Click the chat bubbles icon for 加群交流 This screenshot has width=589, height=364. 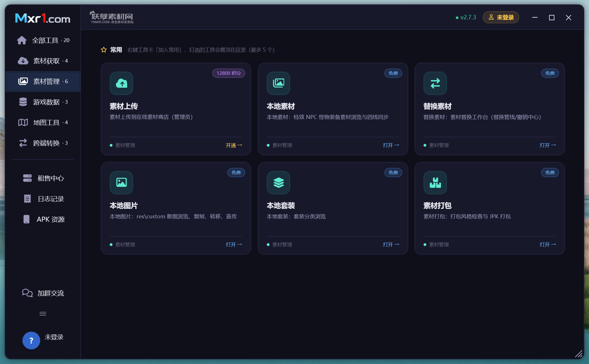click(x=27, y=293)
